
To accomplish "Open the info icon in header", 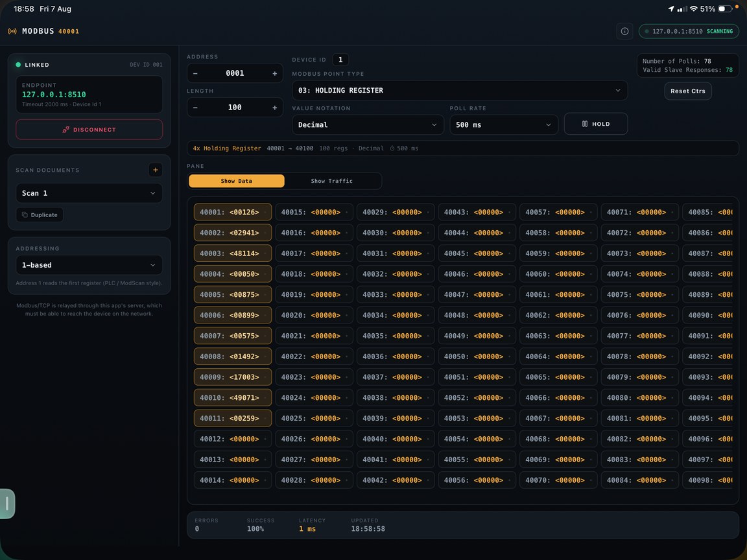I will point(624,31).
